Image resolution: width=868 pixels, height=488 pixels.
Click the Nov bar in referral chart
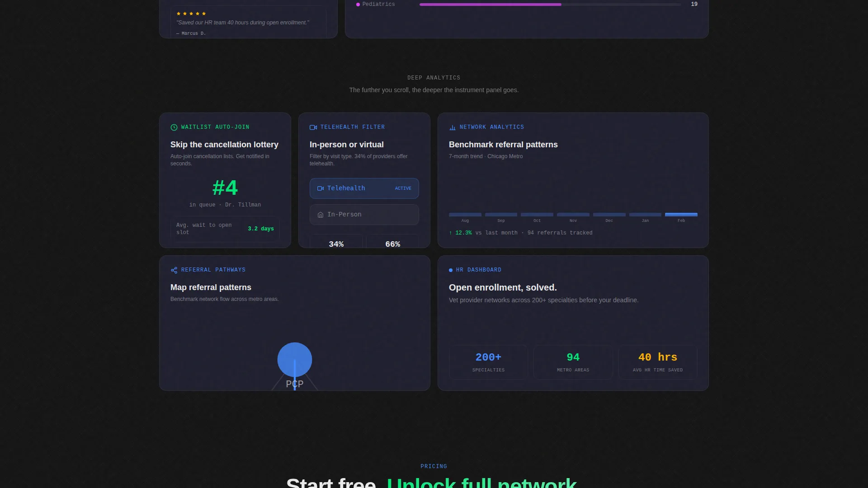click(x=573, y=215)
